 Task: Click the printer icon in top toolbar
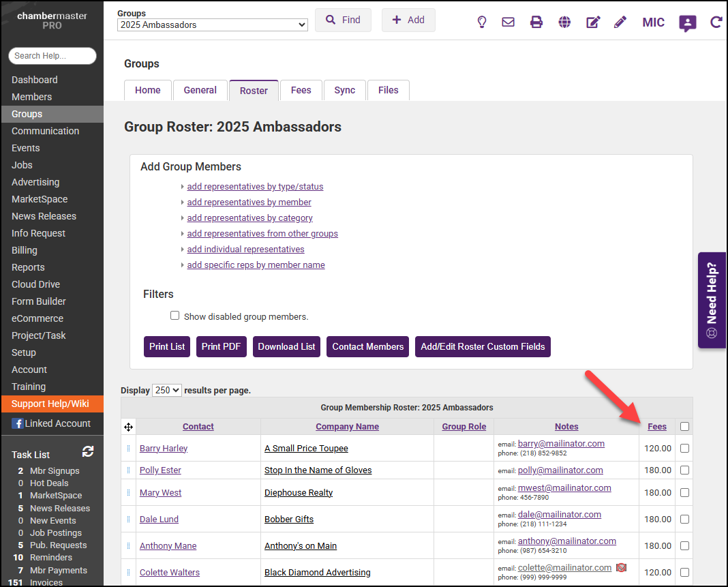pyautogui.click(x=536, y=22)
